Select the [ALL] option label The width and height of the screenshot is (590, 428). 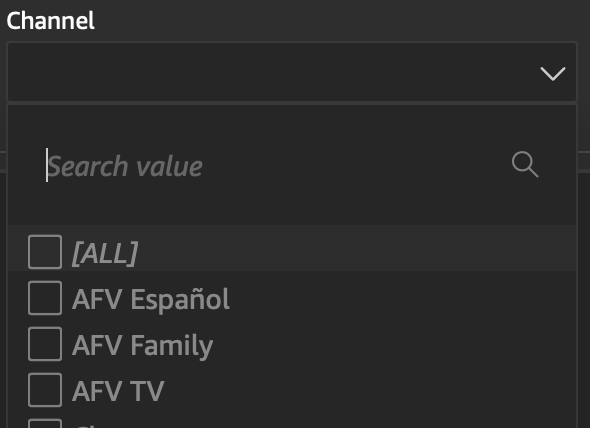[105, 253]
